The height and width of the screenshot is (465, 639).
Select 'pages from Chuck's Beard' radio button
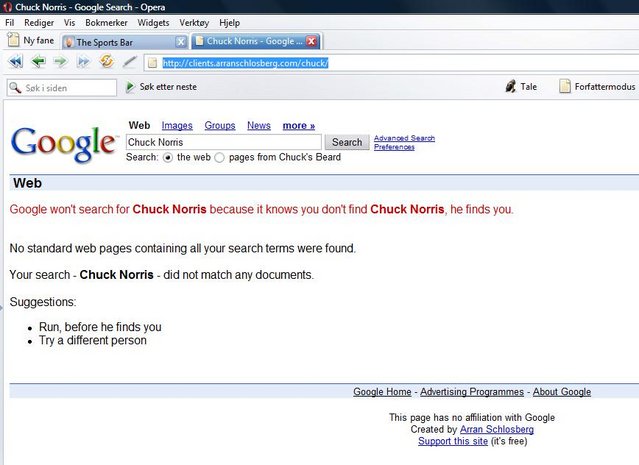[219, 158]
